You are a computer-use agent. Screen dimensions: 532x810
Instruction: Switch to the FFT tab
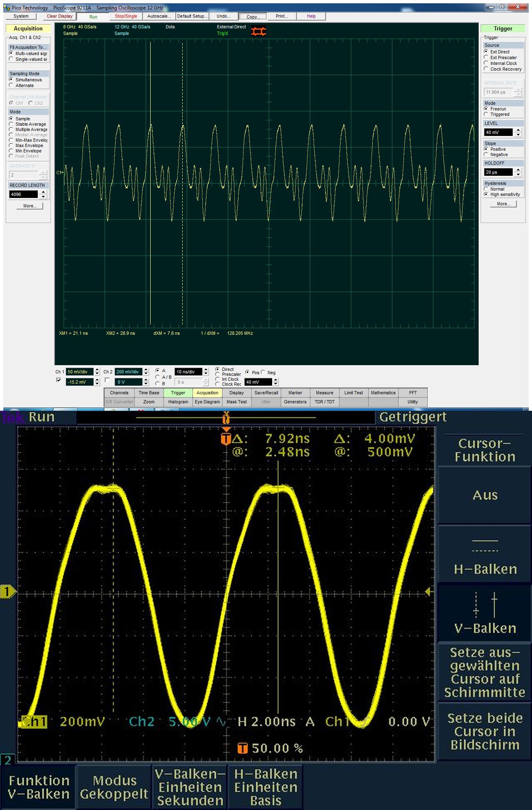tap(413, 393)
